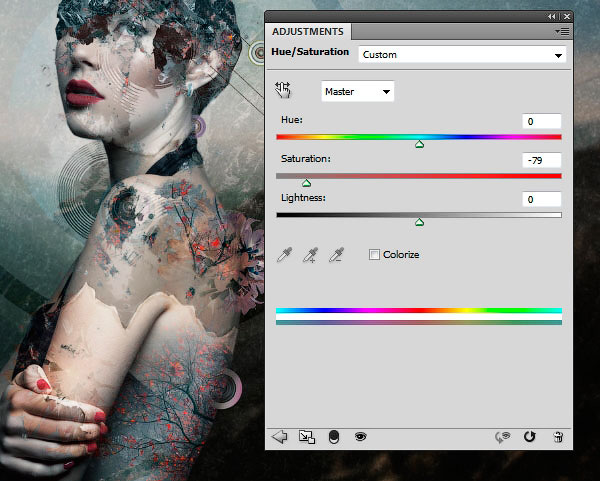Screen dimensions: 600x481
Task: Click the Hue/Saturation title text
Action: [x=310, y=52]
